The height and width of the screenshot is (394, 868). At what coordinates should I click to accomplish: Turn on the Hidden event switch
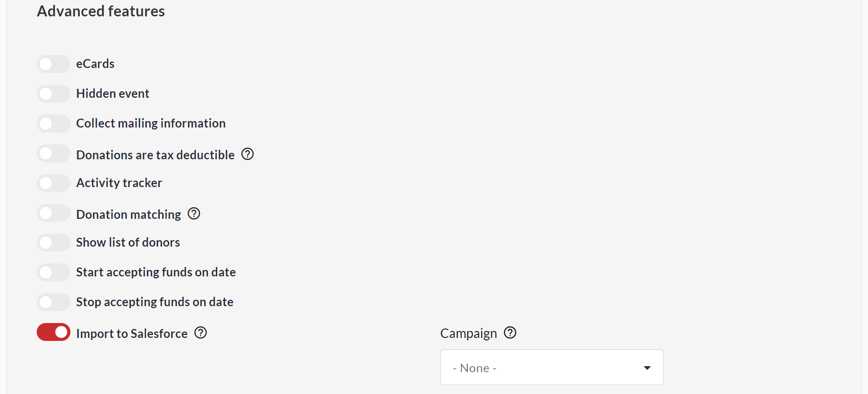tap(54, 94)
